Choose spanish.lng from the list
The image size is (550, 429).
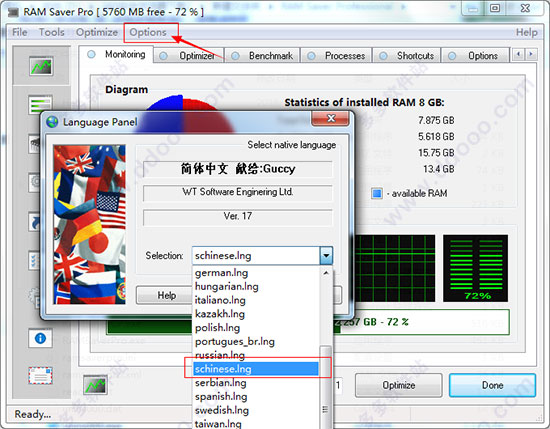click(x=256, y=396)
